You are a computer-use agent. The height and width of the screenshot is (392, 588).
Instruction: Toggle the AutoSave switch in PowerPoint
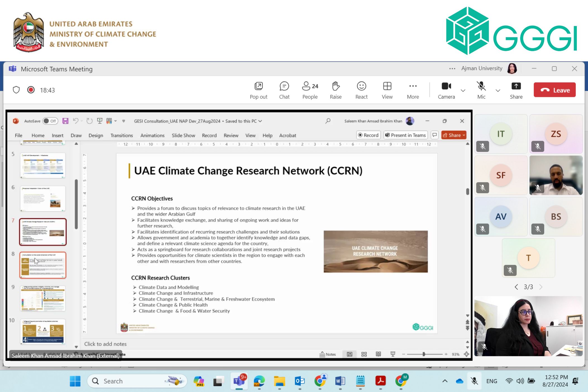[50, 121]
